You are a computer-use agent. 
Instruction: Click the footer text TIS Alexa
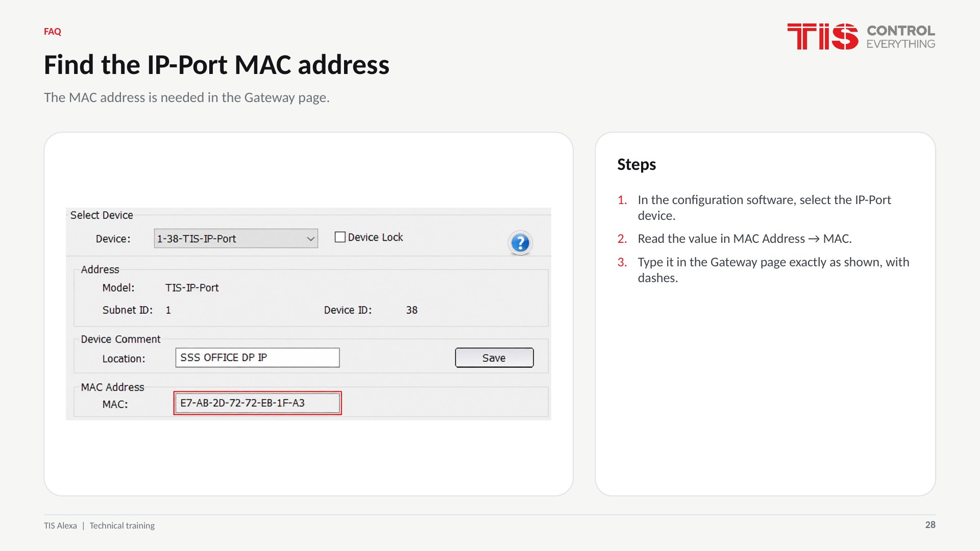click(60, 525)
